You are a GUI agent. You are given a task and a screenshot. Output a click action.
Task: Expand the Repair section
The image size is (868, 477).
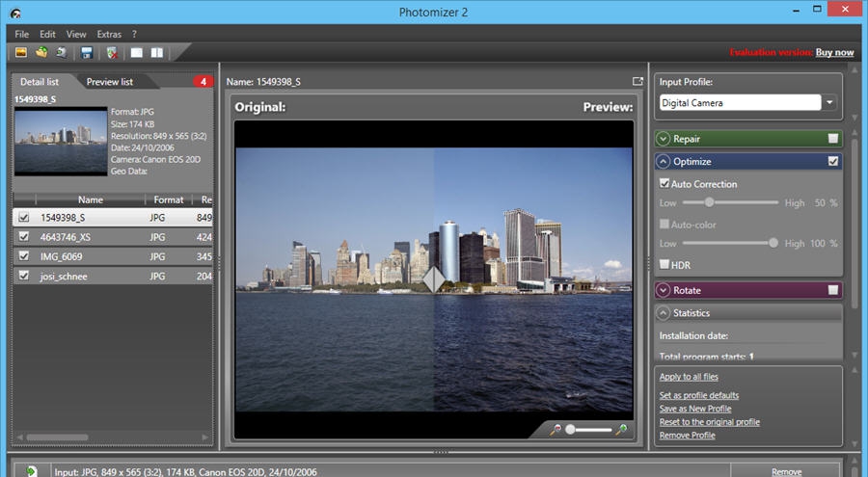tap(664, 139)
